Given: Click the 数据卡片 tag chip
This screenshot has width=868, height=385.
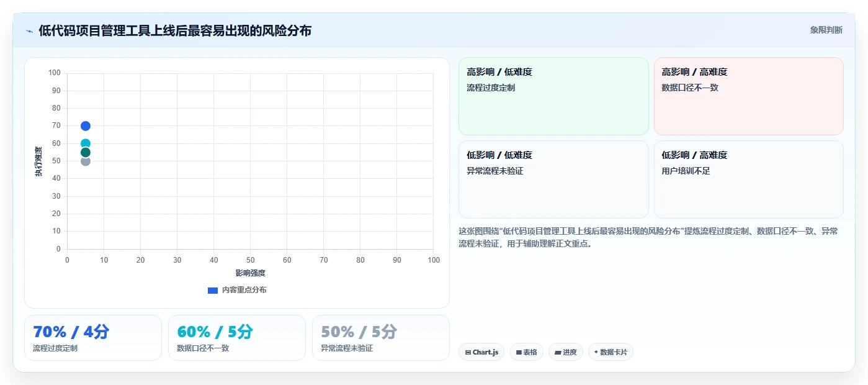Looking at the screenshot, I should (611, 352).
